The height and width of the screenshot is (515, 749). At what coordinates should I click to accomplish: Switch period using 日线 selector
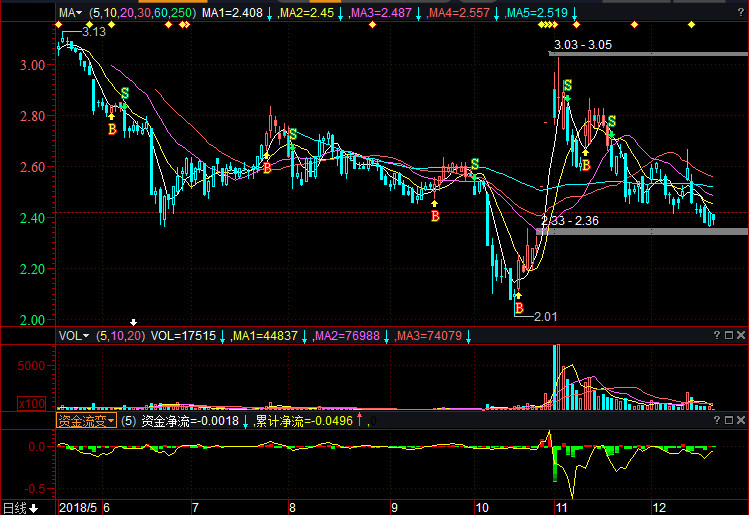coord(19,507)
